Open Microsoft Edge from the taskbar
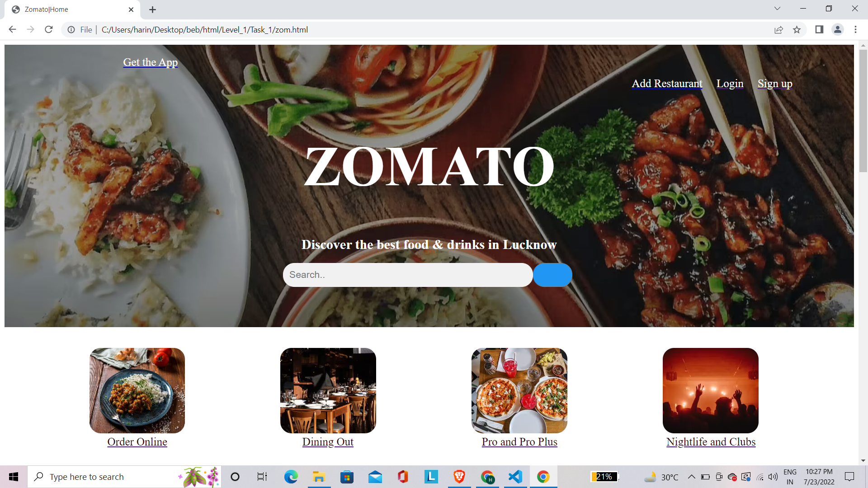 point(291,477)
